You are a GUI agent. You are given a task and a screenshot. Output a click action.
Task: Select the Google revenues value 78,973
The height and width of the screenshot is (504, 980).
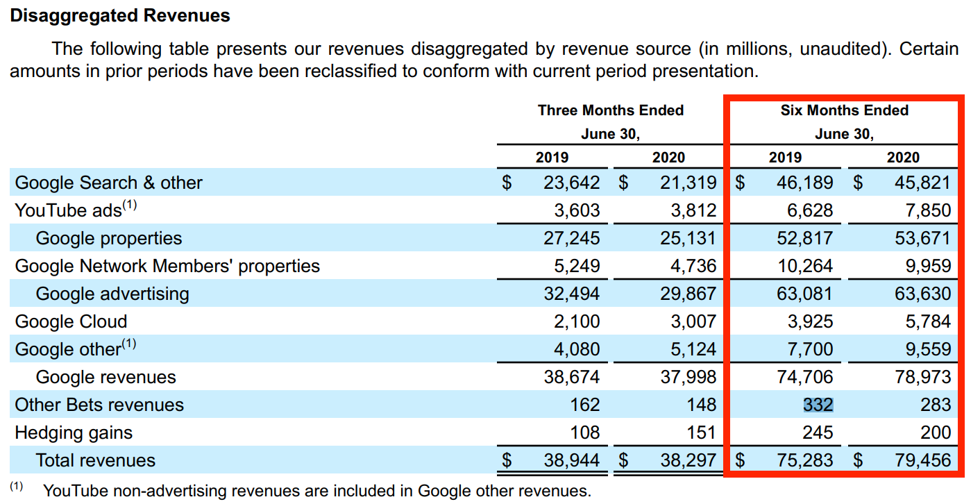[922, 377]
